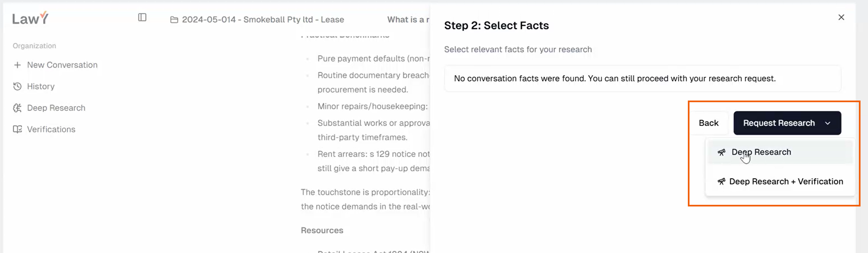Open the Smokeball Pty ltd Lease matter

[x=263, y=20]
